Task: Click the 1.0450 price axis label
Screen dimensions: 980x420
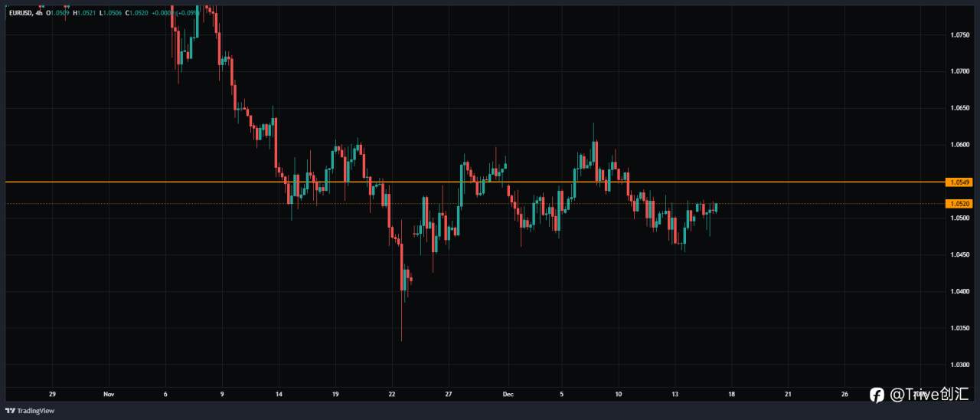Action: [x=961, y=255]
